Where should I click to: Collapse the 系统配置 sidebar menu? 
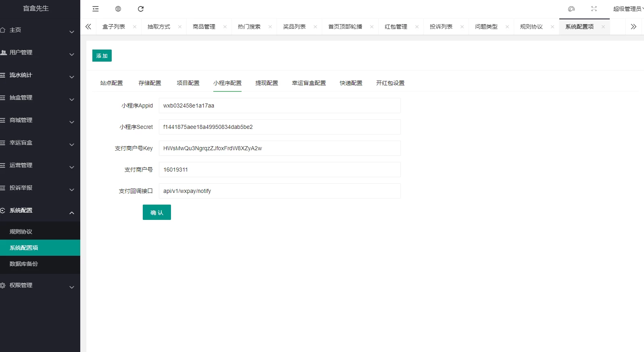tap(40, 211)
